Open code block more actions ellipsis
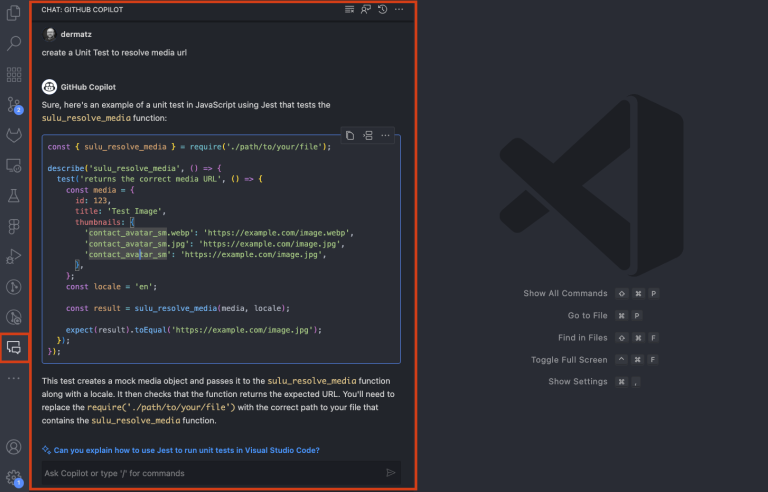 [x=385, y=135]
